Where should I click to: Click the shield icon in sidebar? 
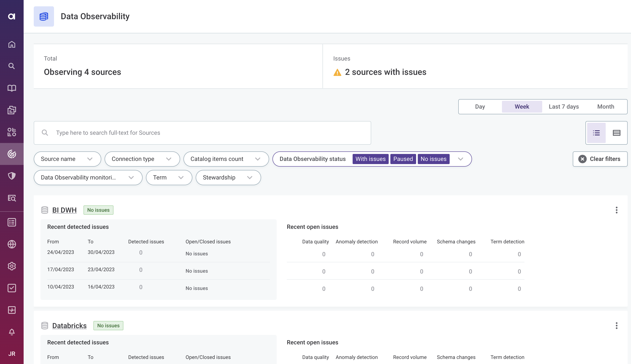(x=12, y=176)
